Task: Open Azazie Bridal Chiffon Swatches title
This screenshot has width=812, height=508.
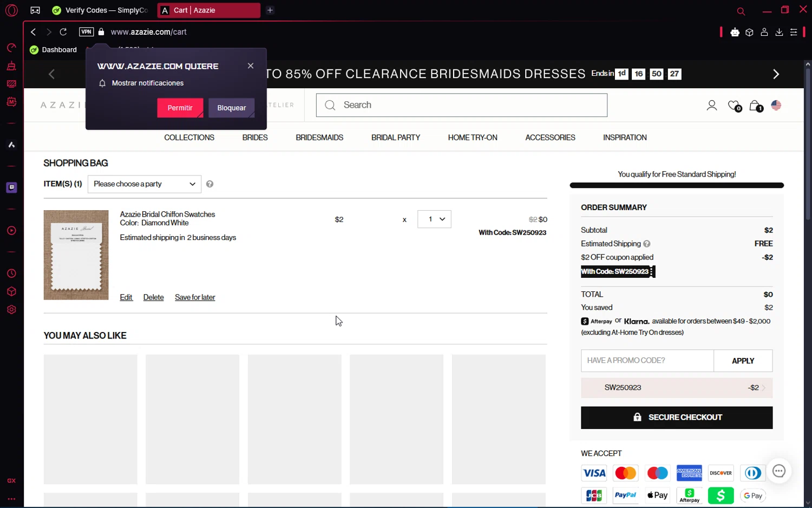Action: (x=167, y=214)
